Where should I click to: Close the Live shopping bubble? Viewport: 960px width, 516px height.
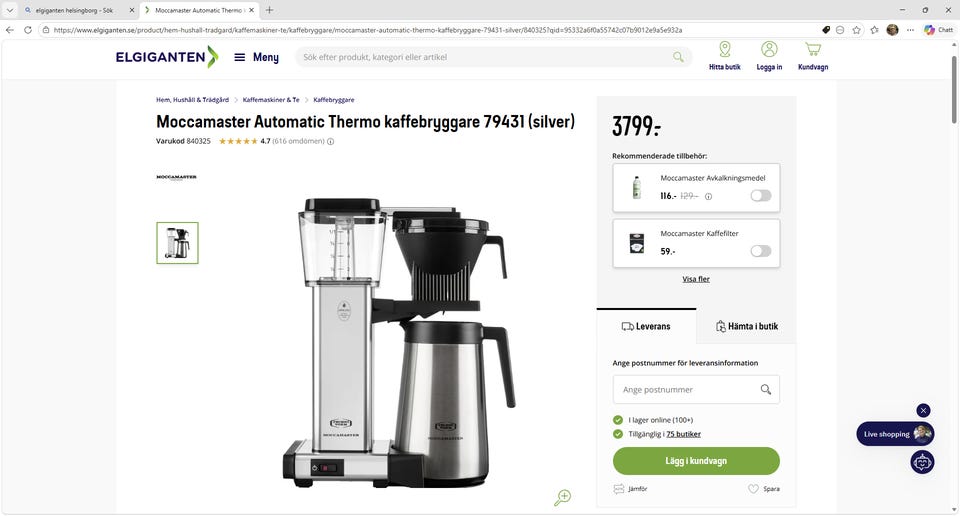click(923, 410)
